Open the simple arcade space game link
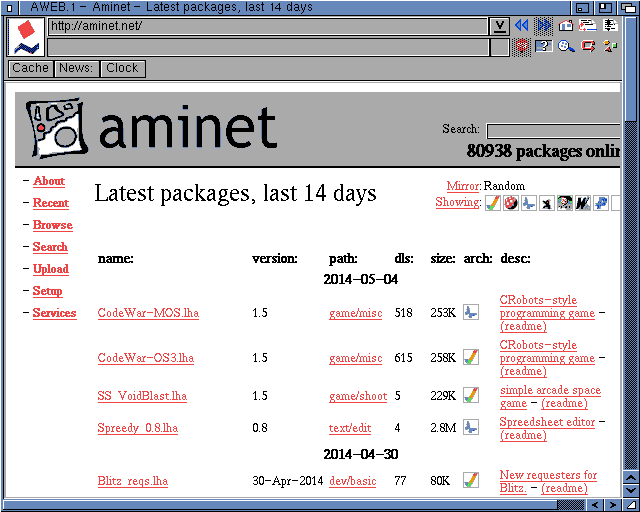640x512 pixels. coord(550,396)
